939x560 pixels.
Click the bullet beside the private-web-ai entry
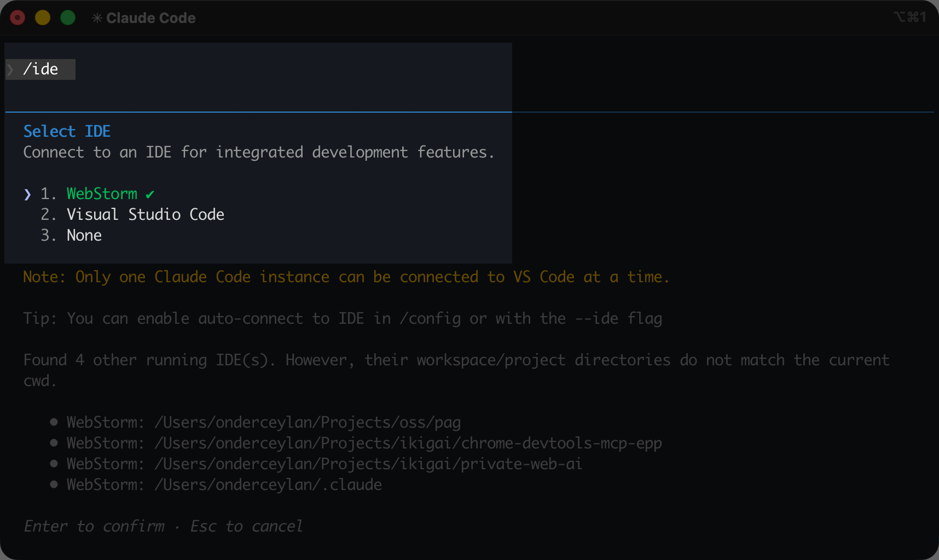click(53, 463)
